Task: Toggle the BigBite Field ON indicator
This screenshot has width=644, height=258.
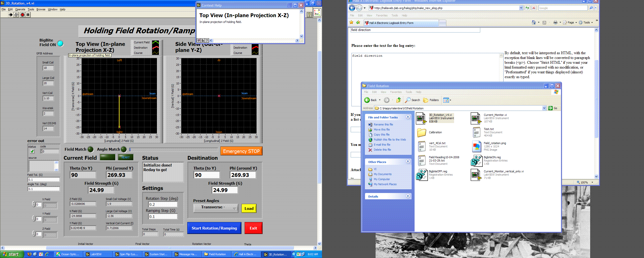Action: (60, 44)
